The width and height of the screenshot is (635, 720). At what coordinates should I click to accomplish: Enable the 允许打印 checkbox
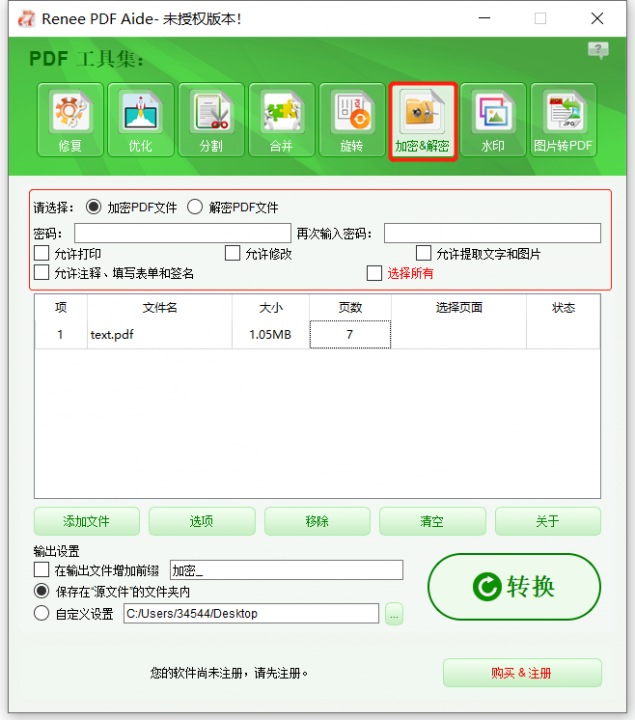point(41,253)
